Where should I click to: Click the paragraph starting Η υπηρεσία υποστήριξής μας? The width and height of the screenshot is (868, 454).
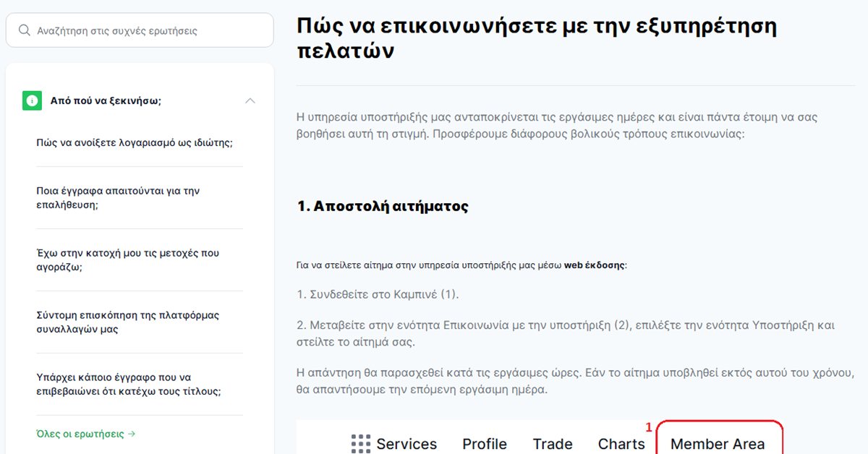click(557, 126)
